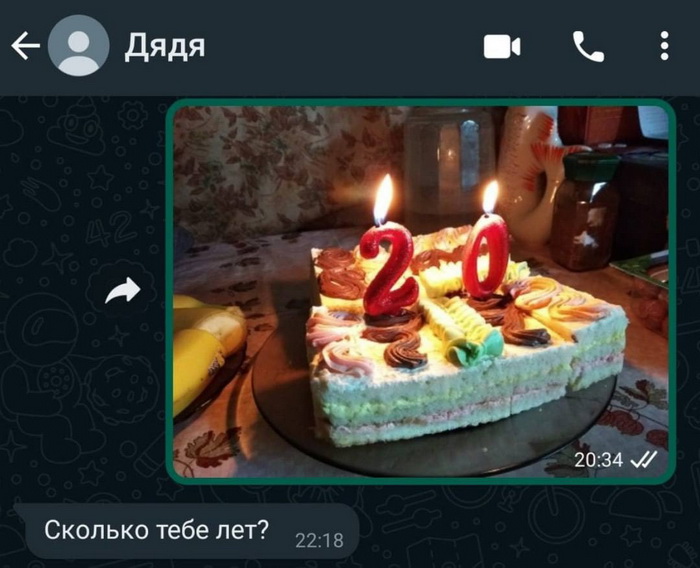
Task: Start a video call with Дядя
Action: point(502,46)
